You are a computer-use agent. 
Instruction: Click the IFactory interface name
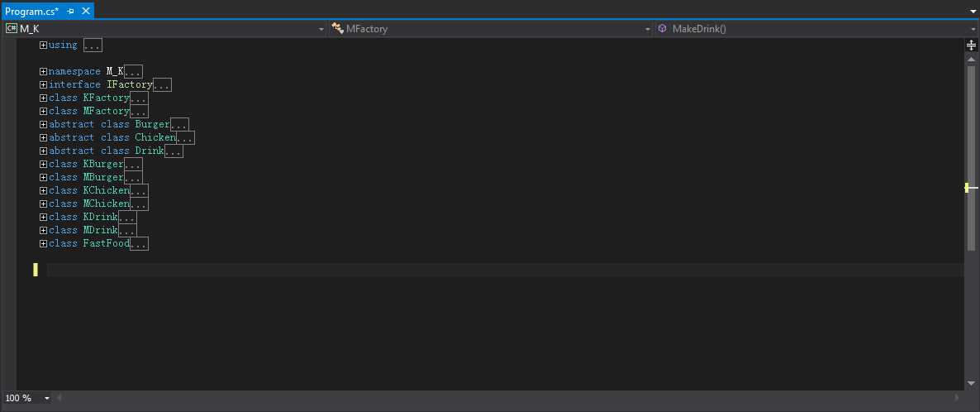(x=130, y=84)
